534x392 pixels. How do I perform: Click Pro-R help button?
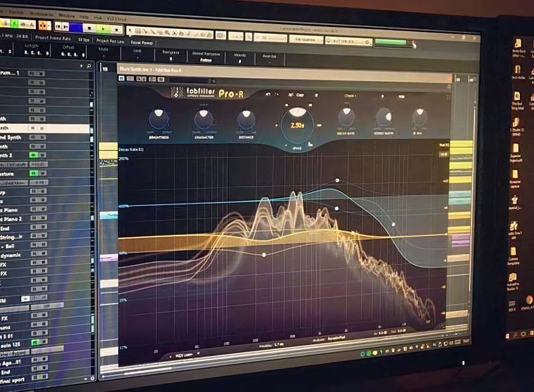[x=401, y=97]
